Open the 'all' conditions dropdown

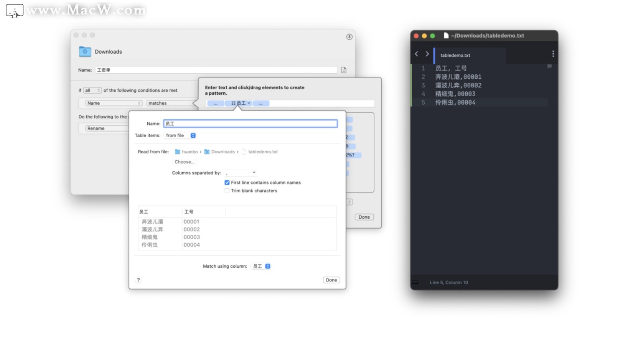point(93,90)
